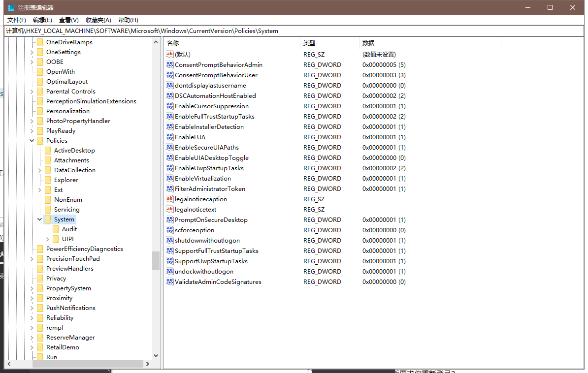Click the tree scroll down arrow
This screenshot has width=588, height=373.
(156, 356)
